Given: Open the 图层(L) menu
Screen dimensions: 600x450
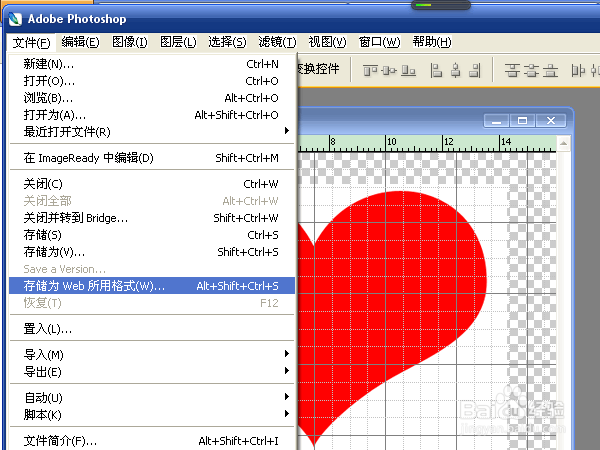Looking at the screenshot, I should point(178,42).
